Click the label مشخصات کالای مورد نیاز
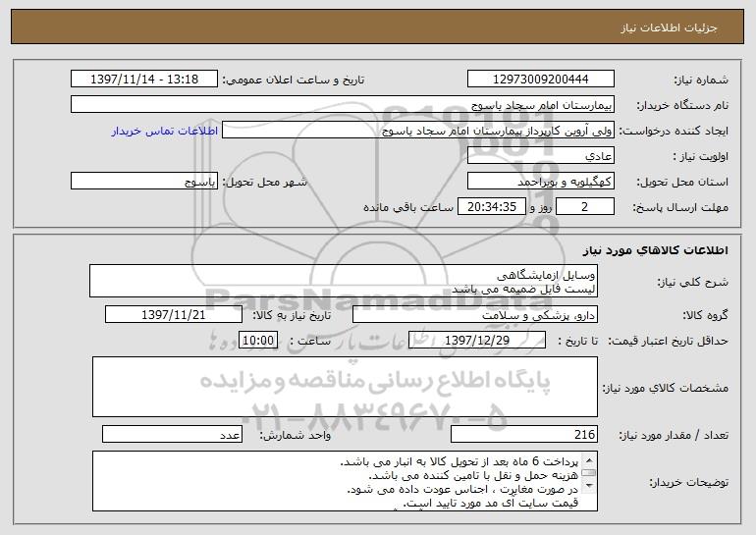The width and height of the screenshot is (756, 535). (666, 388)
